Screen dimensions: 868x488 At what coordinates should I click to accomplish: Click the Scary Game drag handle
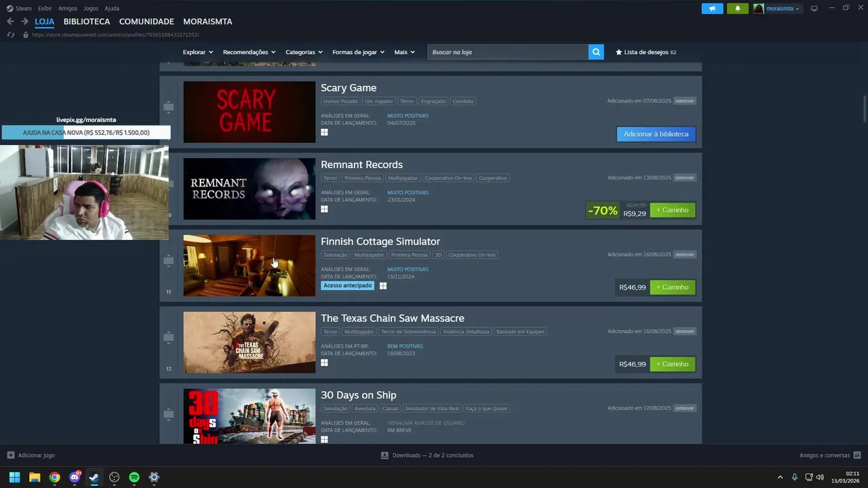click(169, 107)
